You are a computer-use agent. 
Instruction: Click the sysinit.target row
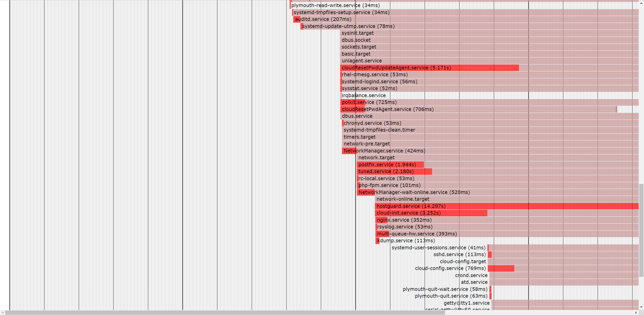[x=357, y=33]
